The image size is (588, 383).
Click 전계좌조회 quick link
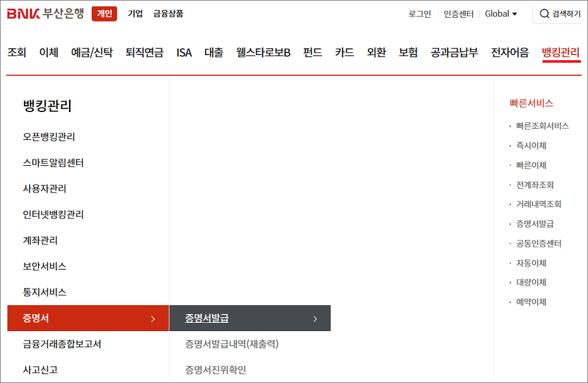pyautogui.click(x=535, y=185)
